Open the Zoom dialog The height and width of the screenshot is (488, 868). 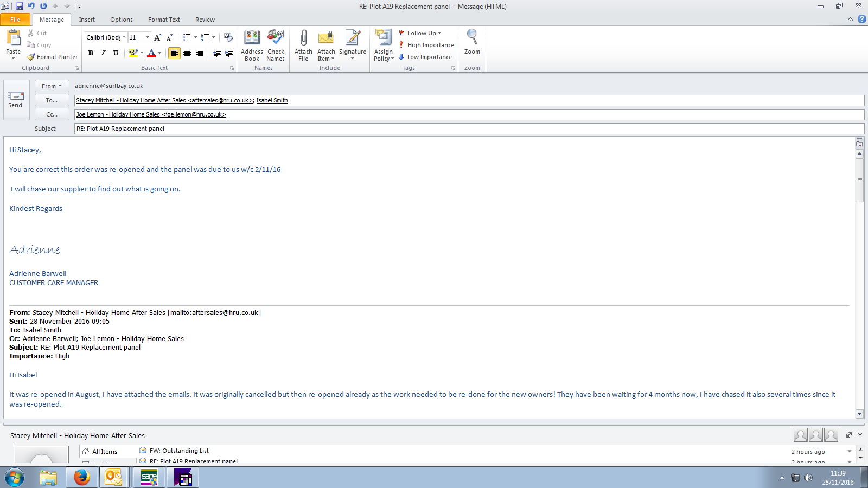click(472, 42)
